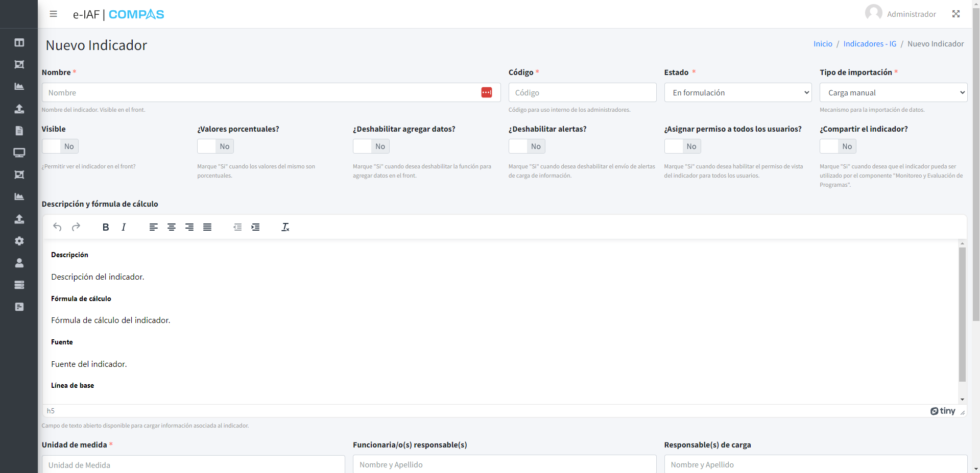Focus the Unidad de Medida input field
Screen dimensions: 980x473
coord(194,464)
